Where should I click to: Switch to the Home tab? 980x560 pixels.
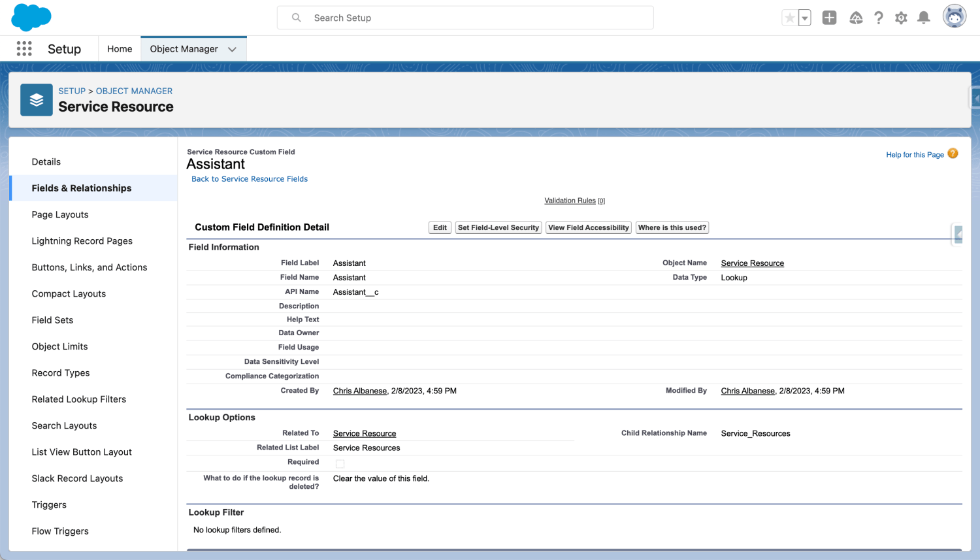coord(120,48)
